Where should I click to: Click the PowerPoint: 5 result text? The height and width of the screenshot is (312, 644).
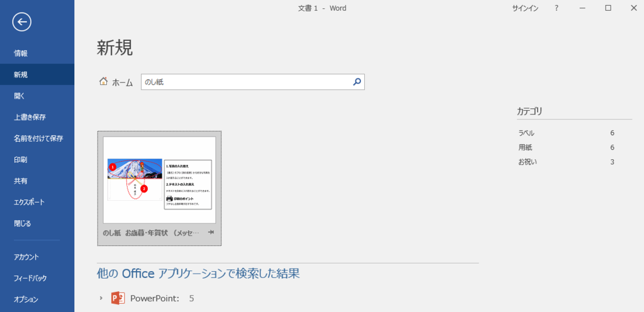click(162, 298)
